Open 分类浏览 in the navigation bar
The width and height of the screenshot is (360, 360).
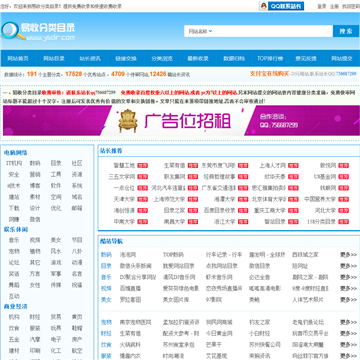[x=162, y=59]
